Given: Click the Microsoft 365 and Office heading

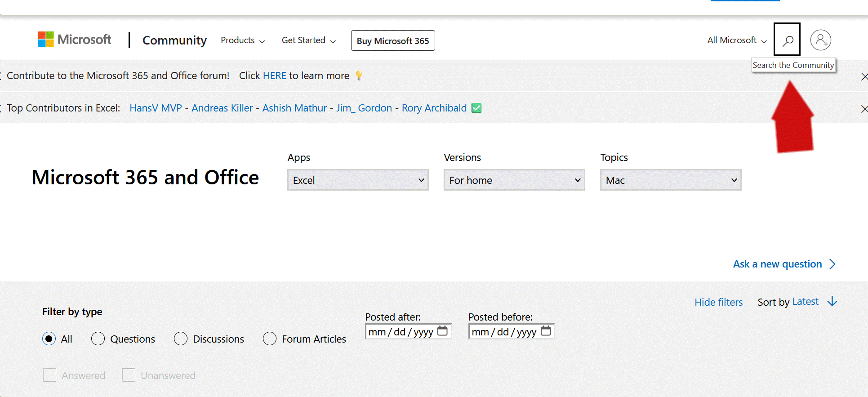Looking at the screenshot, I should pos(145,177).
